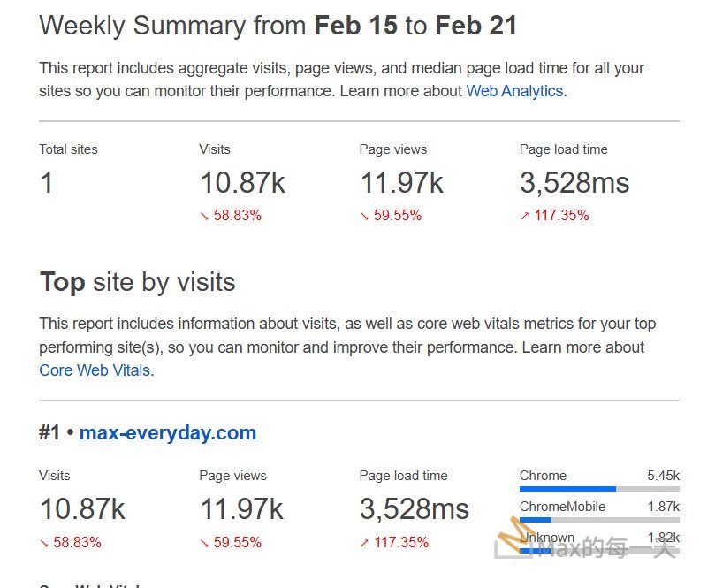Click the summary Page load time up-arrow icon
This screenshot has height=588, width=715.
(x=525, y=216)
